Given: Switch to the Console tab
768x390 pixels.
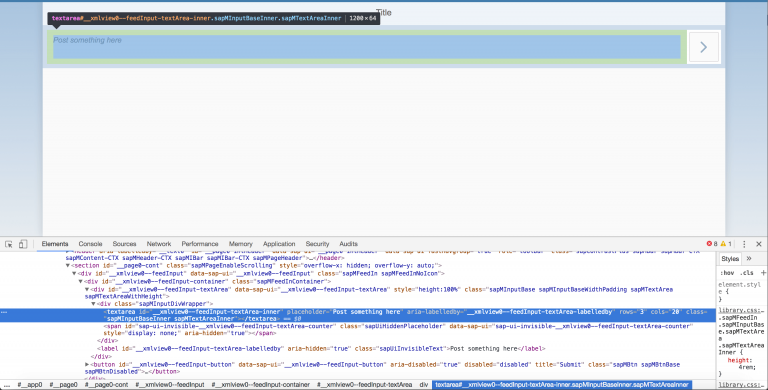Looking at the screenshot, I should click(x=90, y=244).
